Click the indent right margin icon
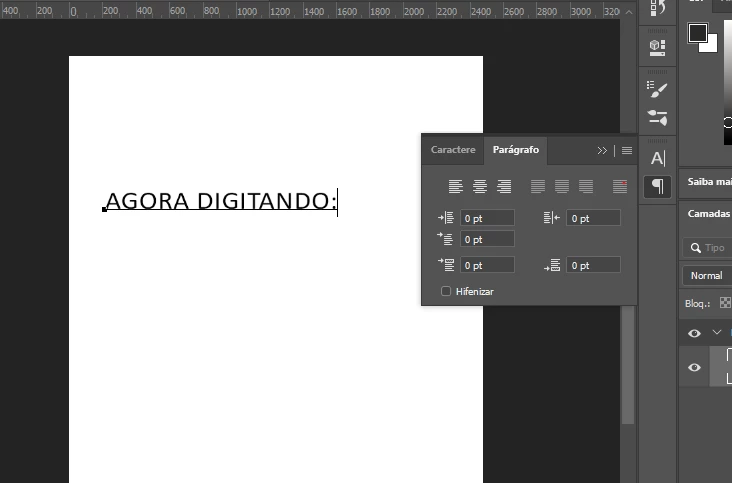Screen dimensions: 732x483 552,217
